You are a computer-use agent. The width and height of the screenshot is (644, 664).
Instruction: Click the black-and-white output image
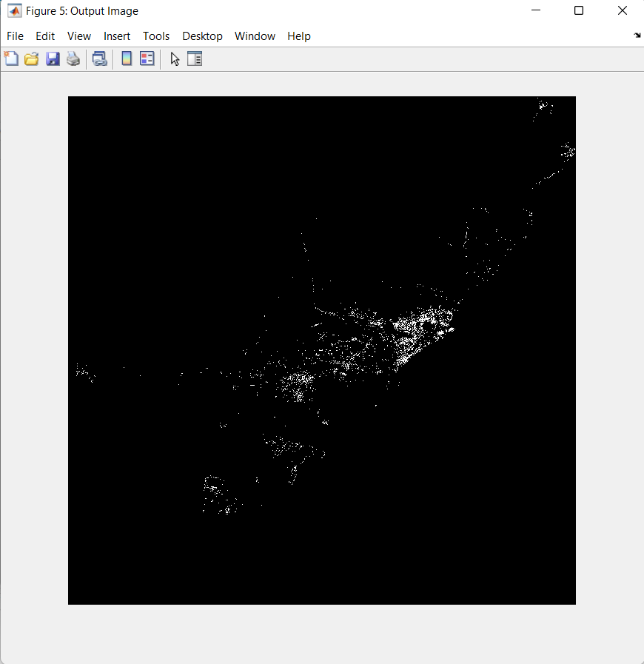321,350
